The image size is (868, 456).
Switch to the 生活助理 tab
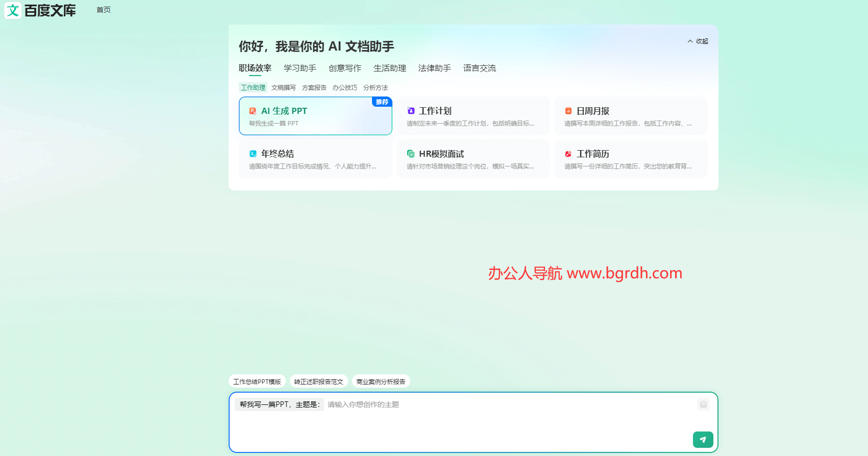390,68
